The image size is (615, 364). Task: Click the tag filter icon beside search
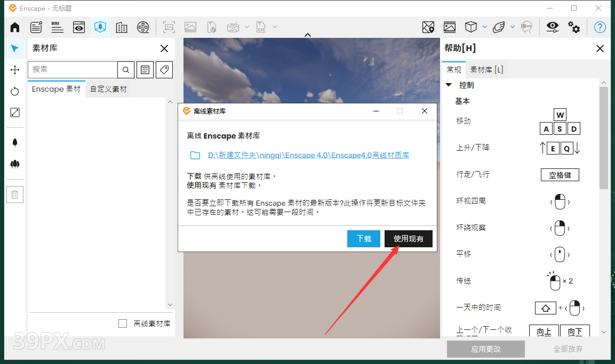pos(164,69)
